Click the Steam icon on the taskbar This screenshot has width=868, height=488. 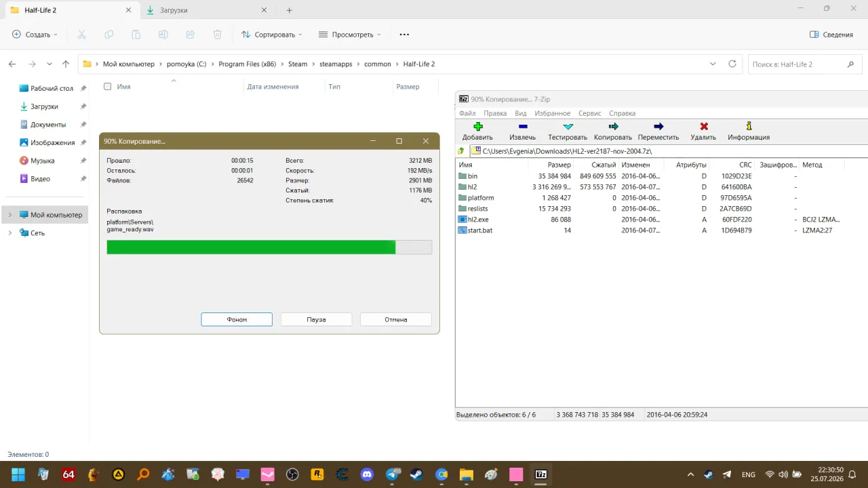(x=416, y=474)
